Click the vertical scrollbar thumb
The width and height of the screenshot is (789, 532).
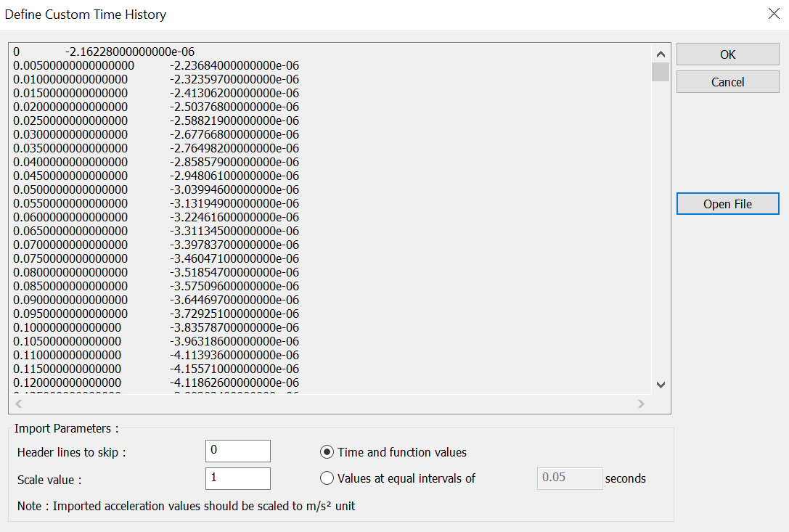(660, 71)
